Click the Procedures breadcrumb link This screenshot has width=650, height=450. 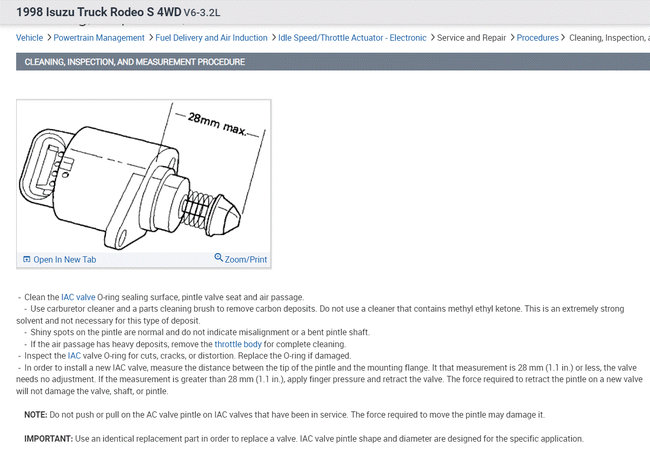[537, 38]
